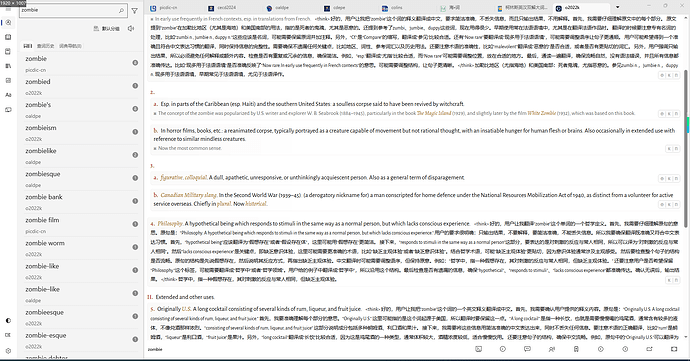Open the fullscreen icon in bottom toolbar
This screenshot has height=361, width=690.
[674, 349]
